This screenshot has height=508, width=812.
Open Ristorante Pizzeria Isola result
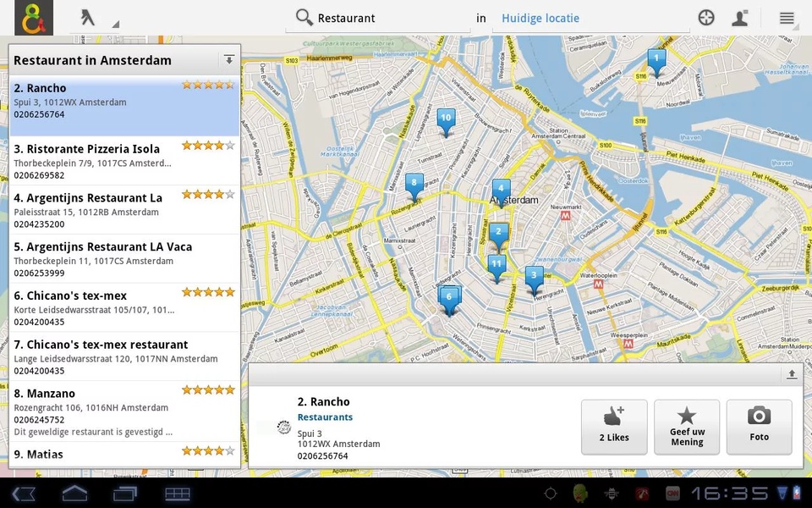(x=124, y=161)
